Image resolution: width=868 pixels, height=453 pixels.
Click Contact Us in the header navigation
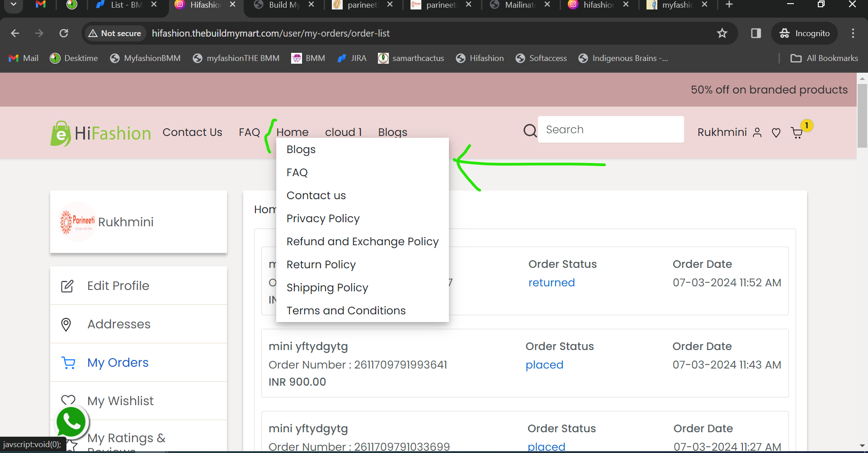(x=192, y=132)
